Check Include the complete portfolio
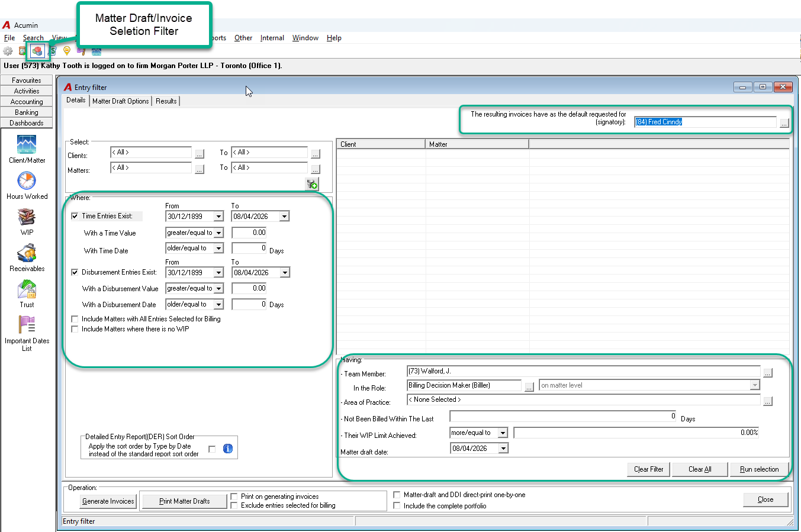The width and height of the screenshot is (801, 532). (397, 506)
